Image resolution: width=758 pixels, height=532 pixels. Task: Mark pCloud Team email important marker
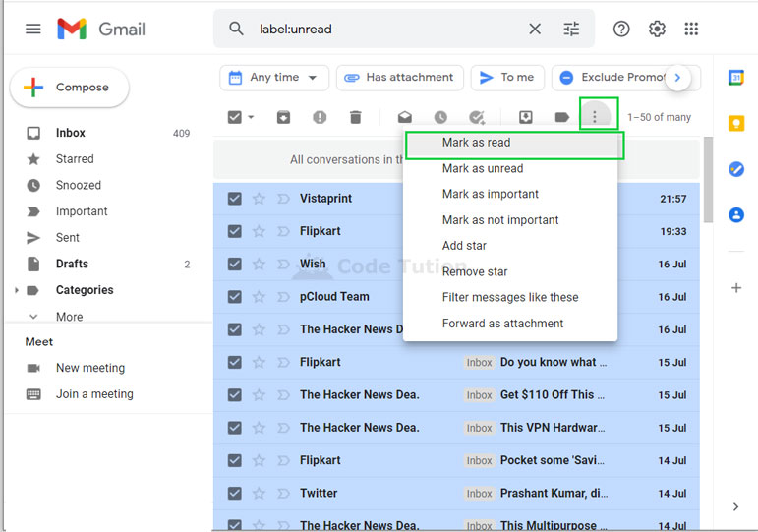click(x=283, y=296)
